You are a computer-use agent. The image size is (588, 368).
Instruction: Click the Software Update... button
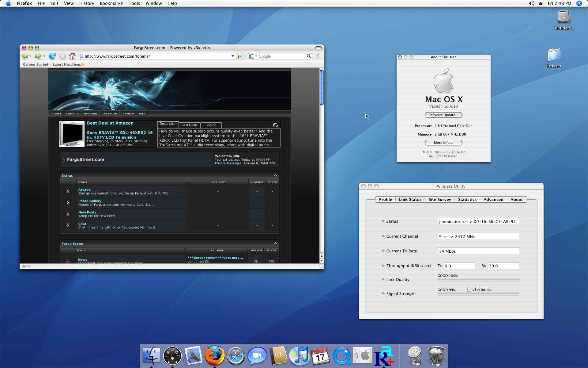pos(443,115)
